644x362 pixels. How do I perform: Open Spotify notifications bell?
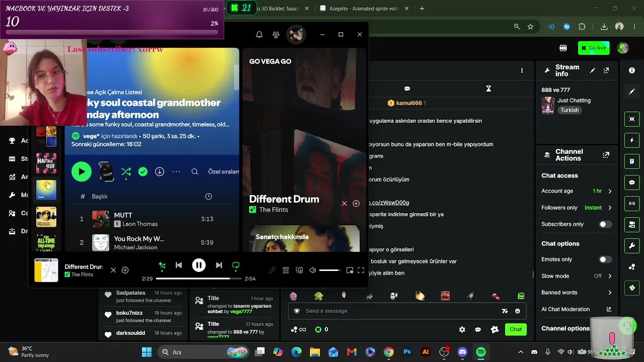(x=259, y=35)
